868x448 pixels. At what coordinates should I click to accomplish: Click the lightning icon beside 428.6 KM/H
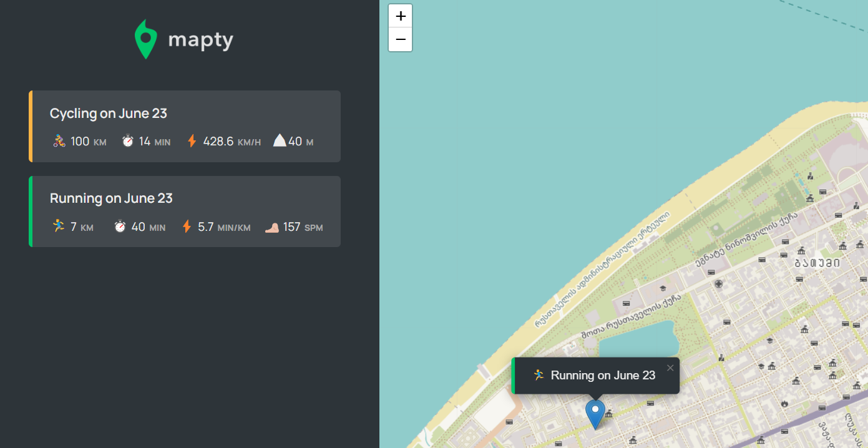point(192,141)
